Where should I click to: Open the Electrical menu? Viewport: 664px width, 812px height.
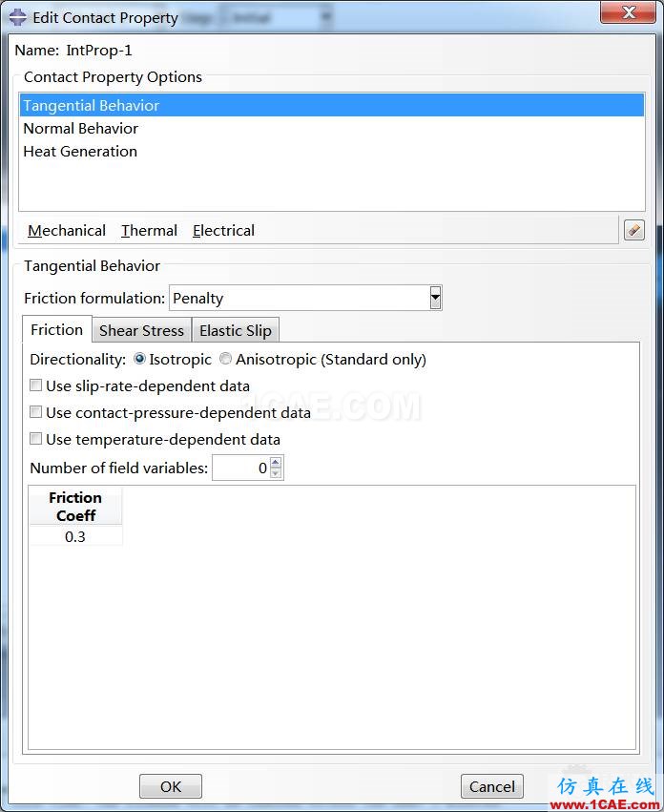pos(223,231)
